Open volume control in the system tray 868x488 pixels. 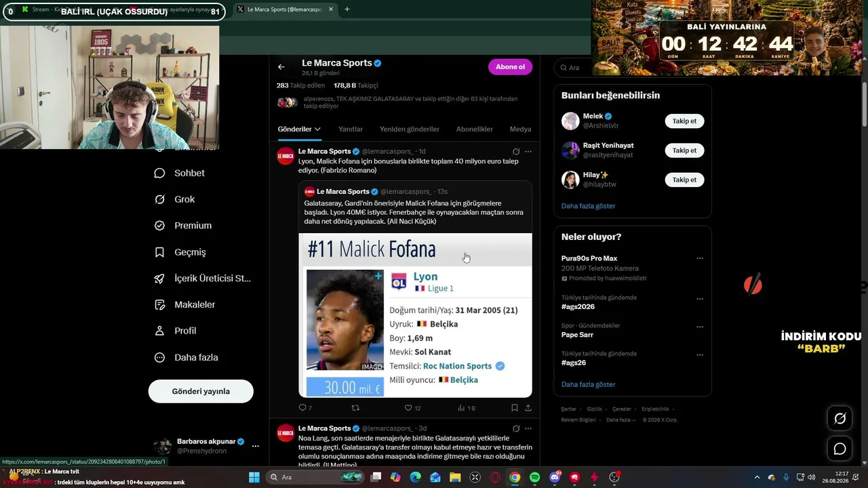812,477
